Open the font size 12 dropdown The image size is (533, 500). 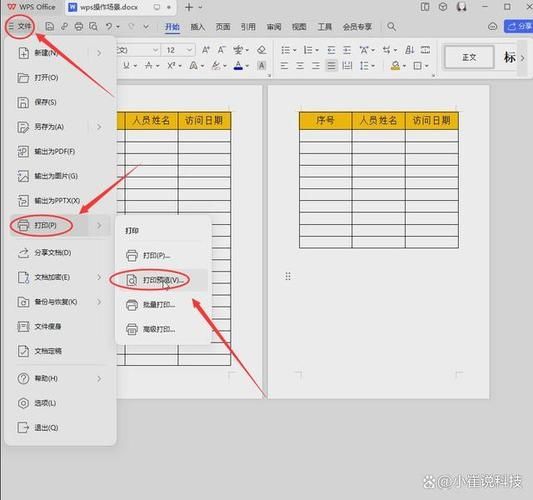(x=190, y=50)
